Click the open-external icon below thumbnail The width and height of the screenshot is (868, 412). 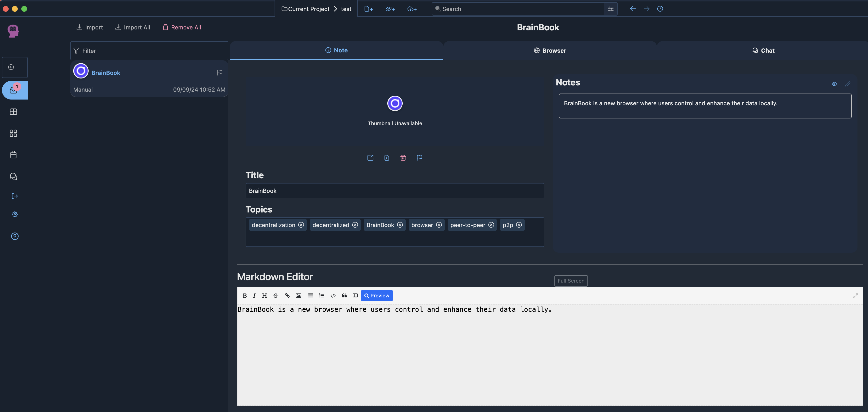point(370,158)
